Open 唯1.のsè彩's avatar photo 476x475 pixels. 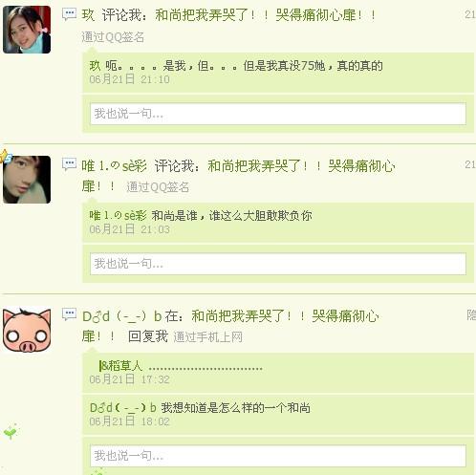click(x=27, y=180)
